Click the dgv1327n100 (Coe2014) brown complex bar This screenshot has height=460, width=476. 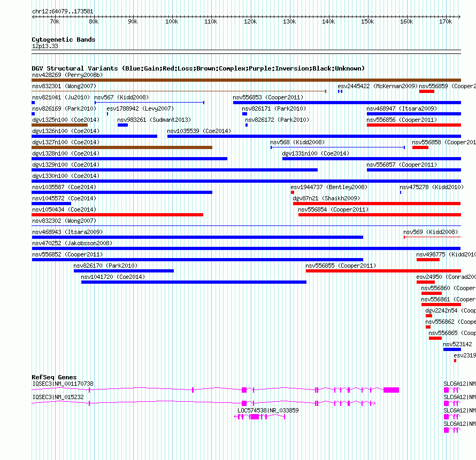[x=122, y=147]
